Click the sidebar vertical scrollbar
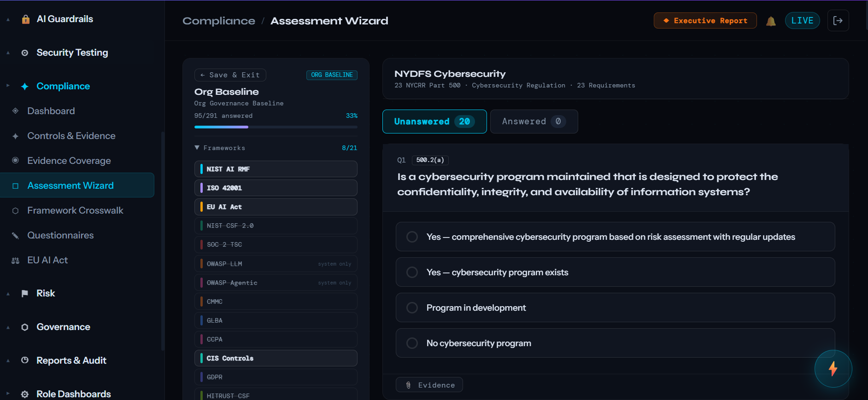This screenshot has width=868, height=400. 163,242
